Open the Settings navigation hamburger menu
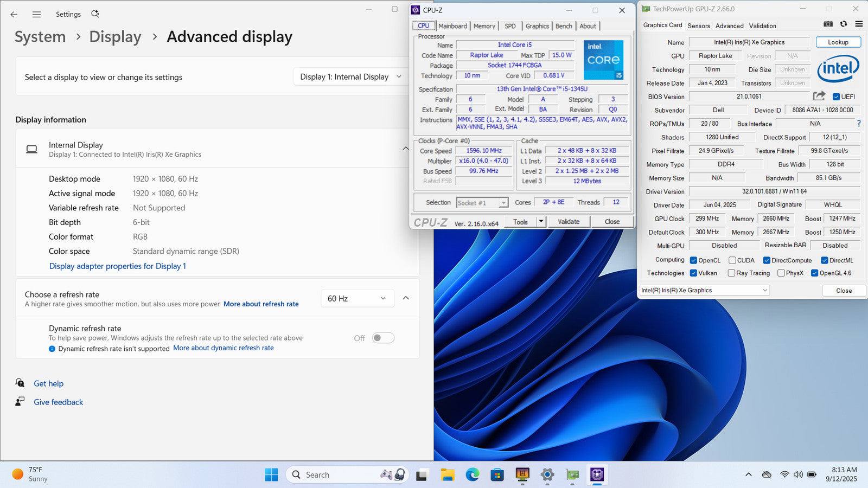Image resolution: width=868 pixels, height=488 pixels. (x=36, y=15)
